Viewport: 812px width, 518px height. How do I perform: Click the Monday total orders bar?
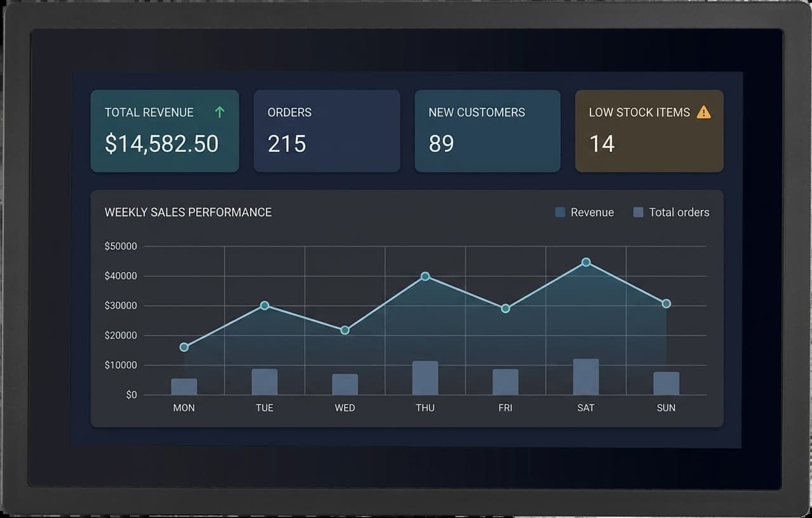pyautogui.click(x=184, y=387)
